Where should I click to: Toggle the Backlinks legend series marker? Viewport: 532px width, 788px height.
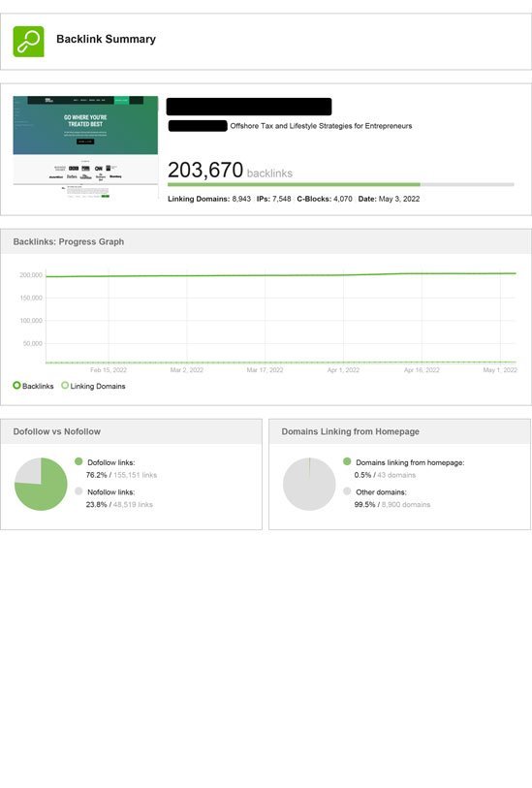coord(16,386)
